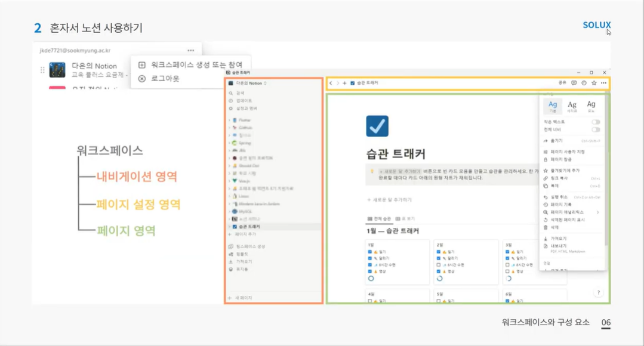The height and width of the screenshot is (346, 644).
Task: Click the 습관 트래커 page title
Action: click(396, 154)
